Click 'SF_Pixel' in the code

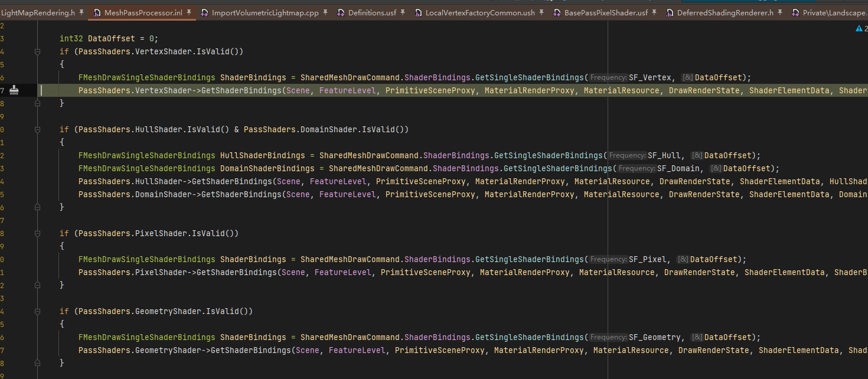(648, 259)
